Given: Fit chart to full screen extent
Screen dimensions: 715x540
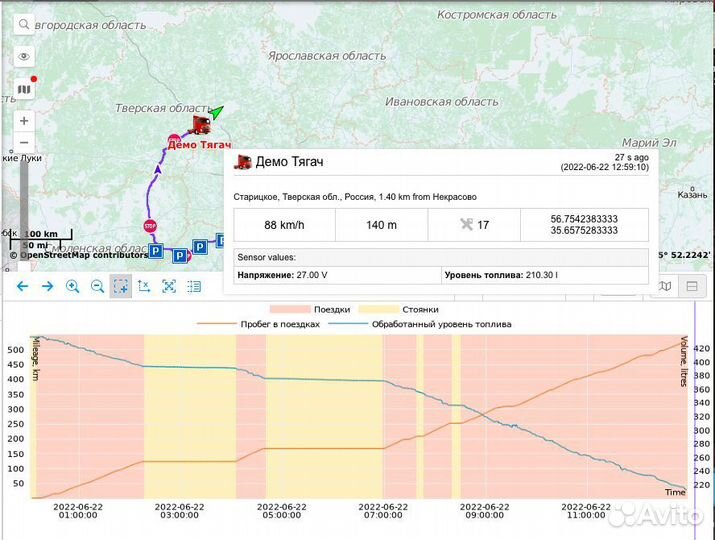Looking at the screenshot, I should tap(169, 286).
